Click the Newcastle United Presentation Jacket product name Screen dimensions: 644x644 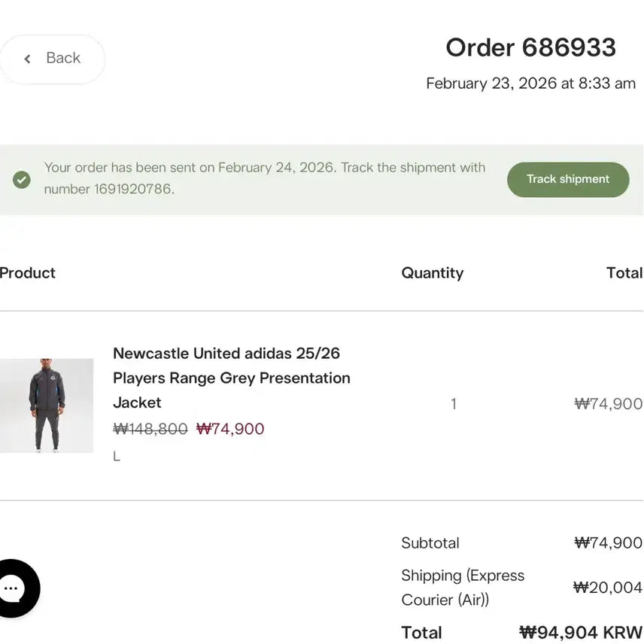[x=231, y=378]
